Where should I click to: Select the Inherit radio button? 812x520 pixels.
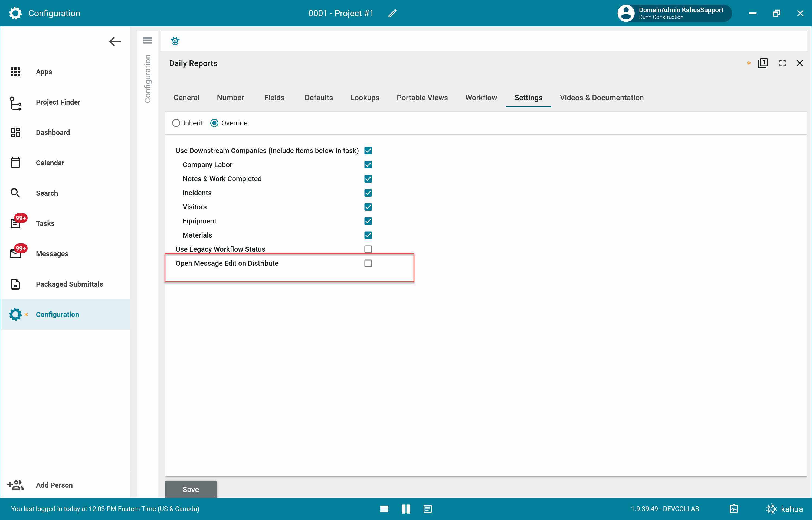(176, 123)
